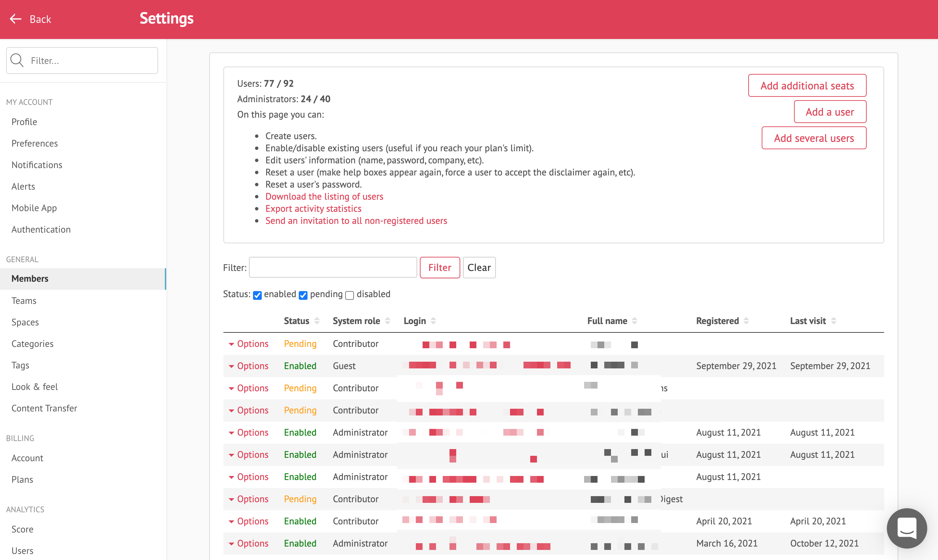The image size is (938, 560).
Task: Open the chat support bubble icon
Action: click(907, 528)
